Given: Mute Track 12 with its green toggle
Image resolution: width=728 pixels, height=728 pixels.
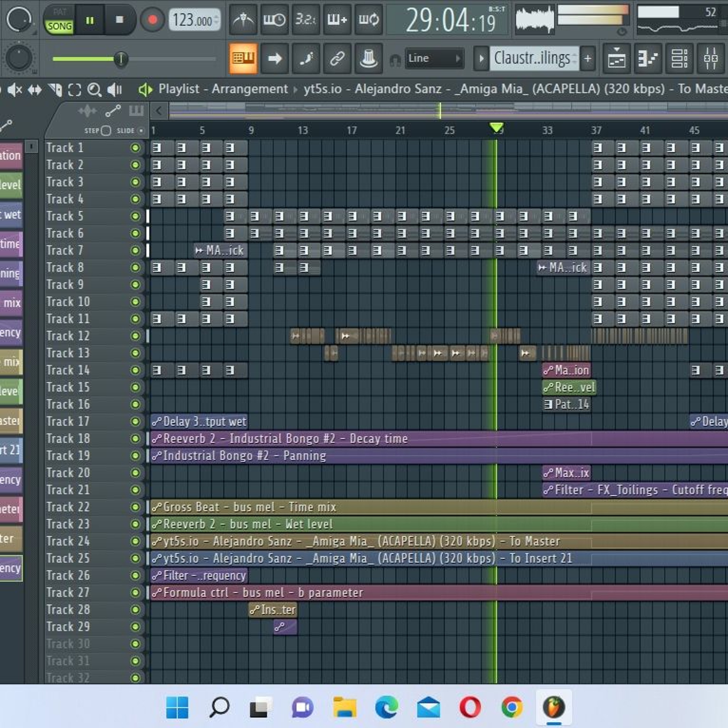Looking at the screenshot, I should tap(135, 336).
